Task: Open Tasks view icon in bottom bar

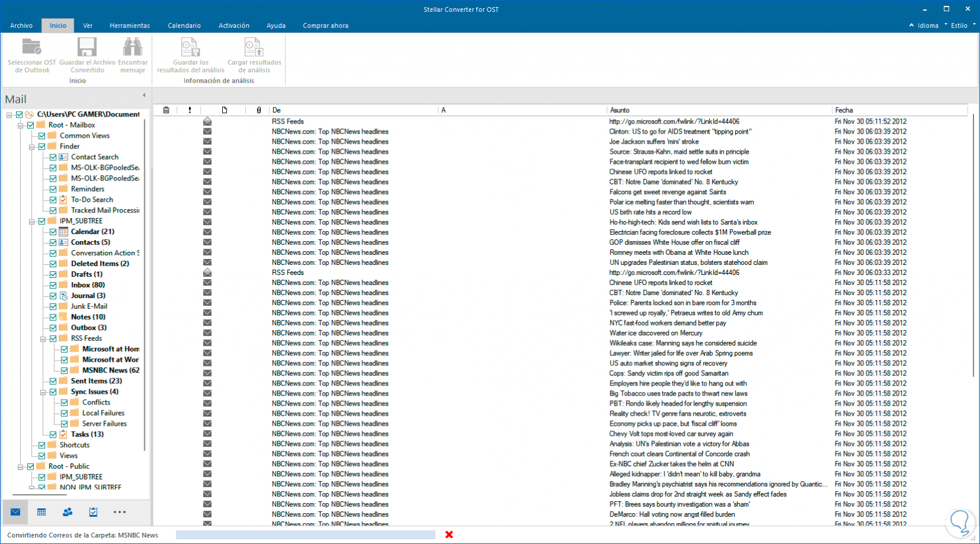Action: pos(93,512)
